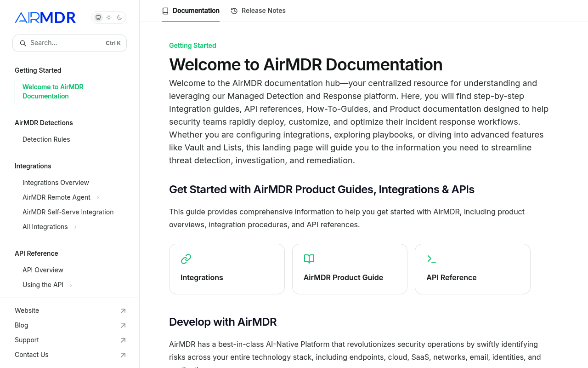Focus the Search input field
The height and width of the screenshot is (368, 588).
[x=69, y=43]
